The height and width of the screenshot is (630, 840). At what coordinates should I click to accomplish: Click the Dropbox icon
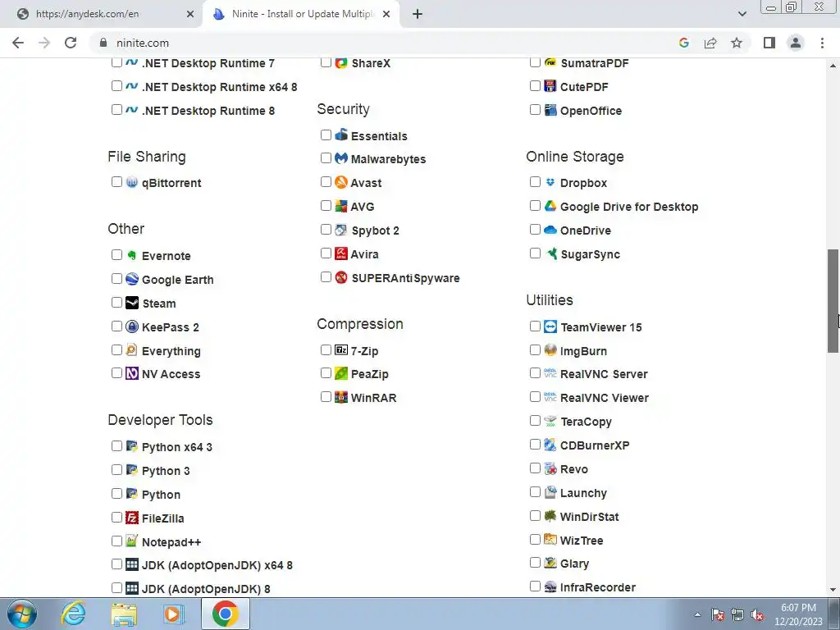coord(550,182)
